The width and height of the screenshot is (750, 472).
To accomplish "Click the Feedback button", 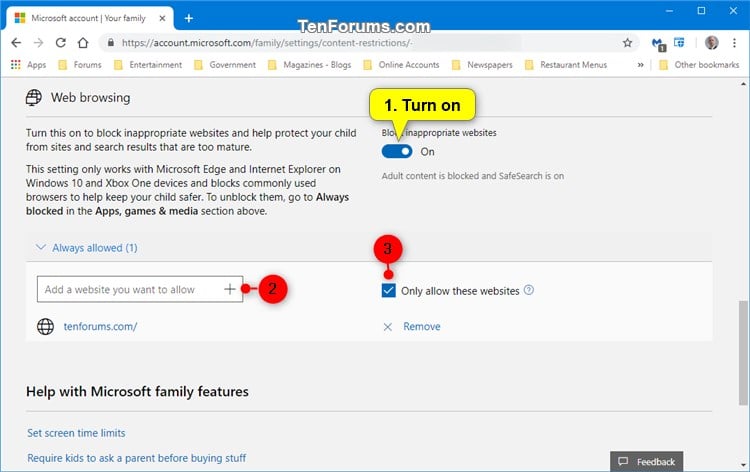I will [x=647, y=461].
